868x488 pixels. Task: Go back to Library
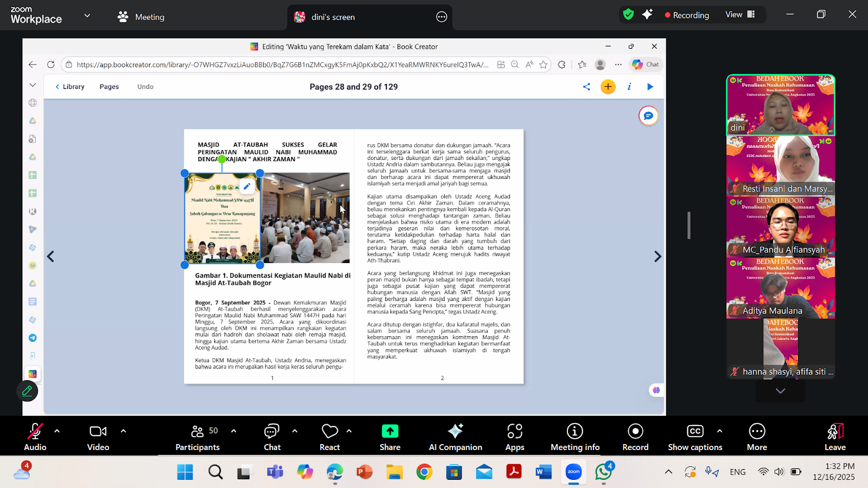(x=70, y=87)
